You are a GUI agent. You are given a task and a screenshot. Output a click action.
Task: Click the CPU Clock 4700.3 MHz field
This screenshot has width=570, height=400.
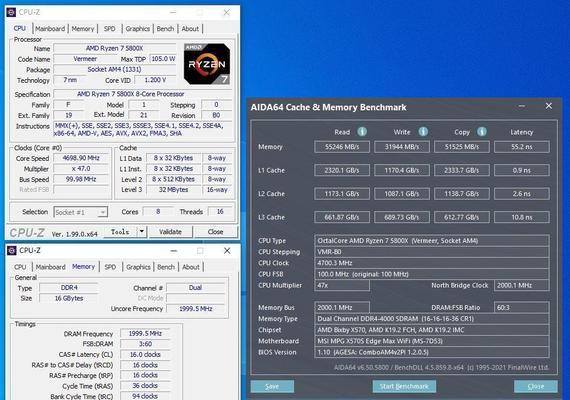click(432, 263)
